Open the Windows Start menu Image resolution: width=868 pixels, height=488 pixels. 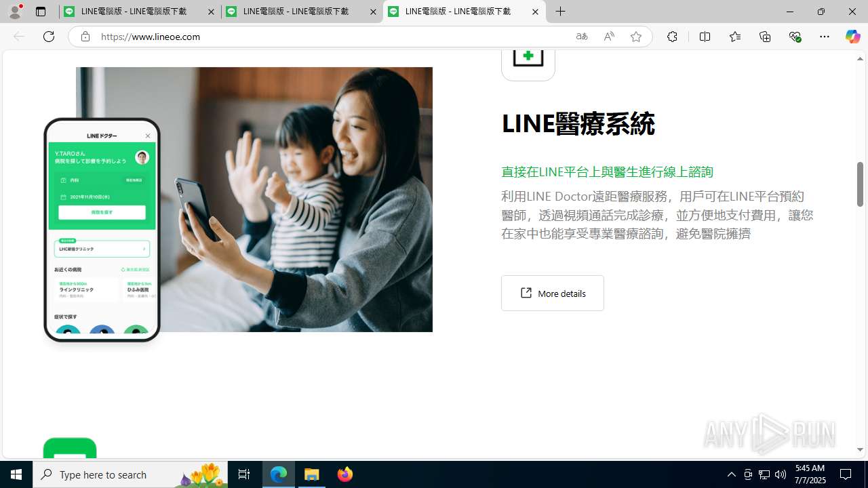click(x=16, y=474)
